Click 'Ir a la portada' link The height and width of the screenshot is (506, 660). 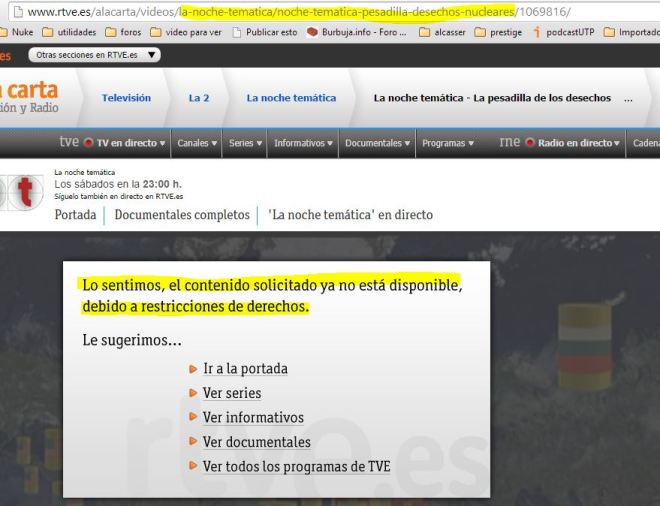click(x=245, y=369)
